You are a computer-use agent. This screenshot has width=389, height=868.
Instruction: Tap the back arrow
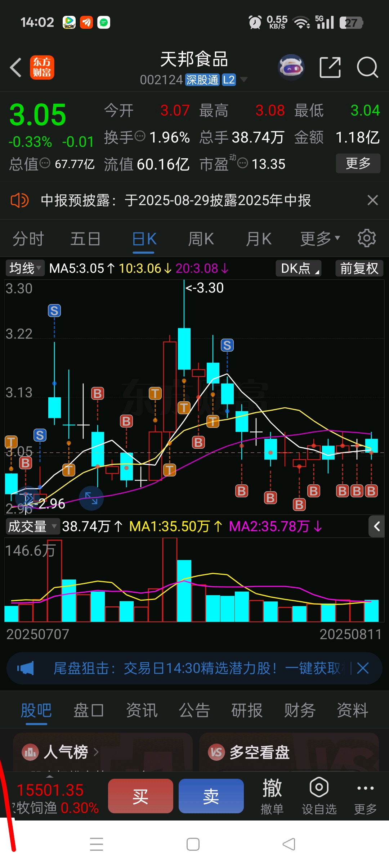16,67
